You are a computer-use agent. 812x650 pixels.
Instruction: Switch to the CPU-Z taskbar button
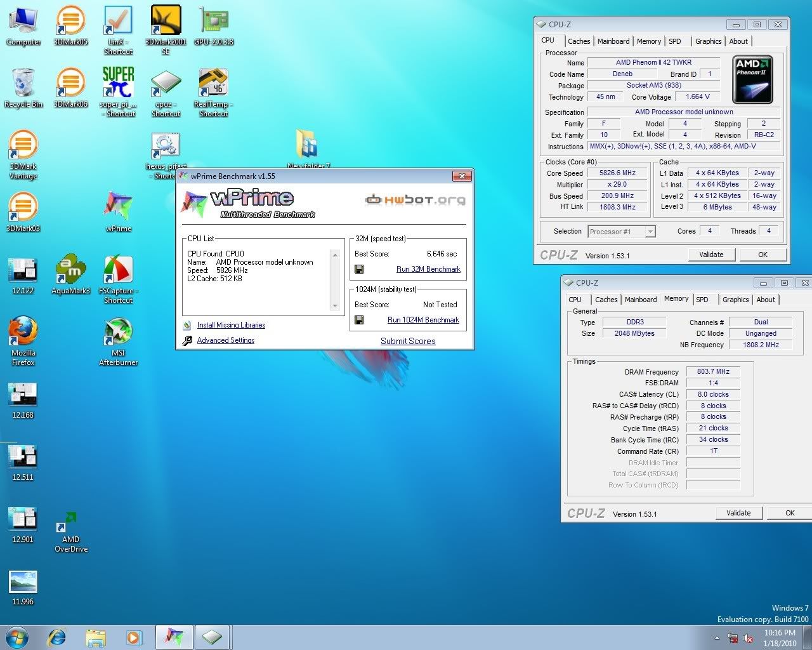213,637
